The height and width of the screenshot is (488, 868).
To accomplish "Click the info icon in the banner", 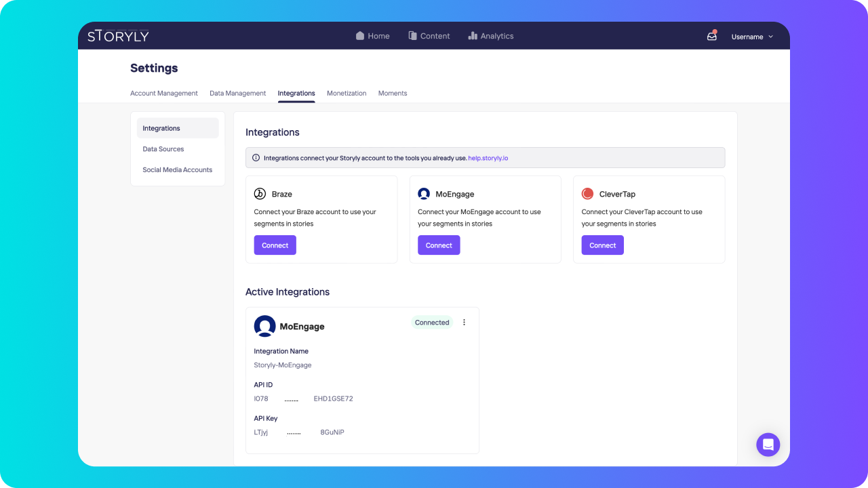I will [256, 158].
